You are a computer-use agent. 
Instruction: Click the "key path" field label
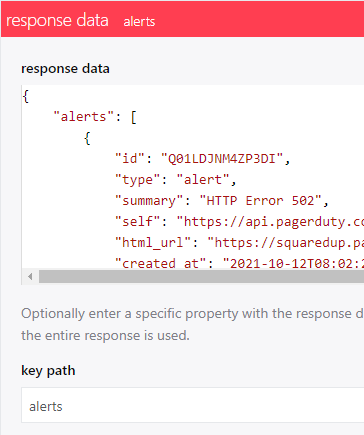(48, 371)
